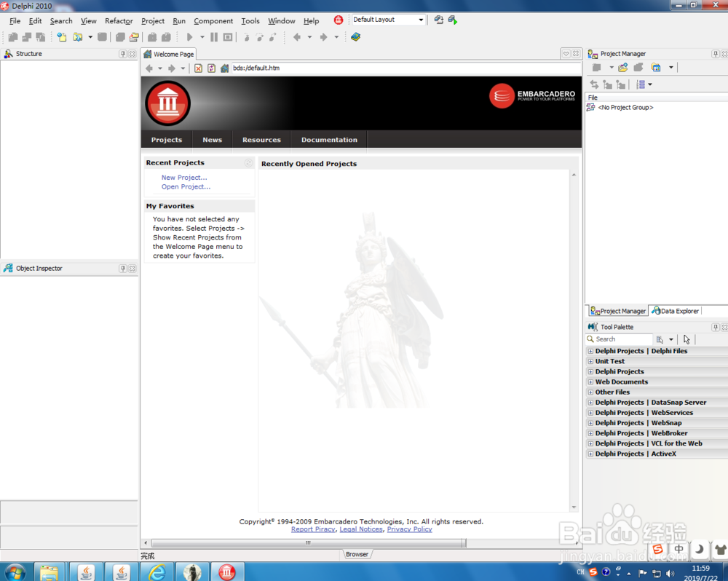Image resolution: width=728 pixels, height=581 pixels.
Task: Click the New Items toolbar icon
Action: (61, 37)
